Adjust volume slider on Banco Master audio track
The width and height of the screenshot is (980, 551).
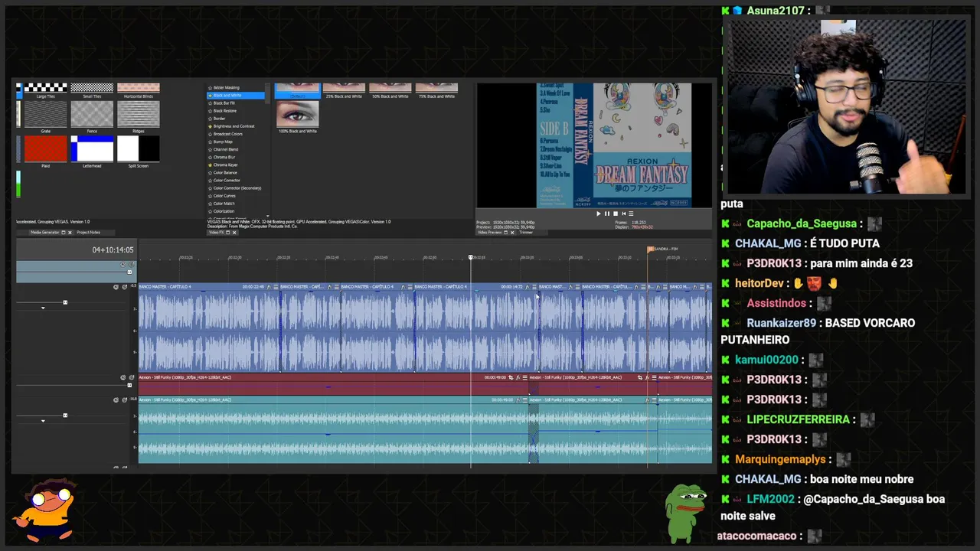(x=65, y=302)
